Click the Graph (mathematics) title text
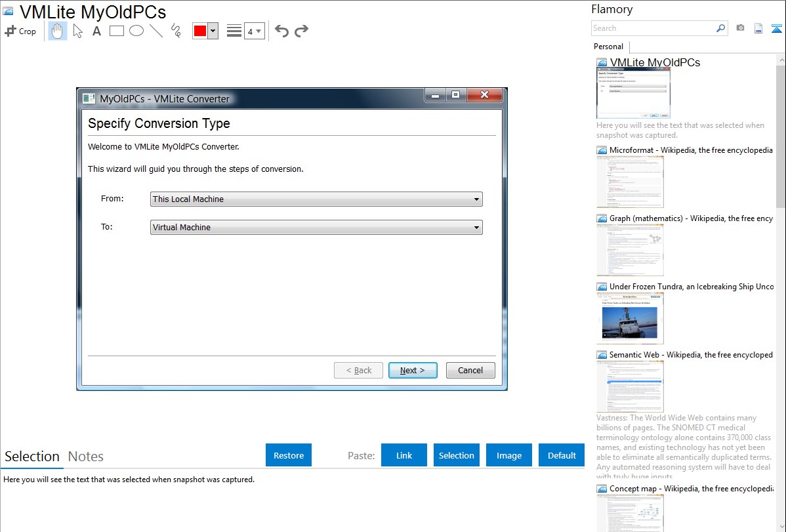The height and width of the screenshot is (532, 786). pyautogui.click(x=691, y=218)
